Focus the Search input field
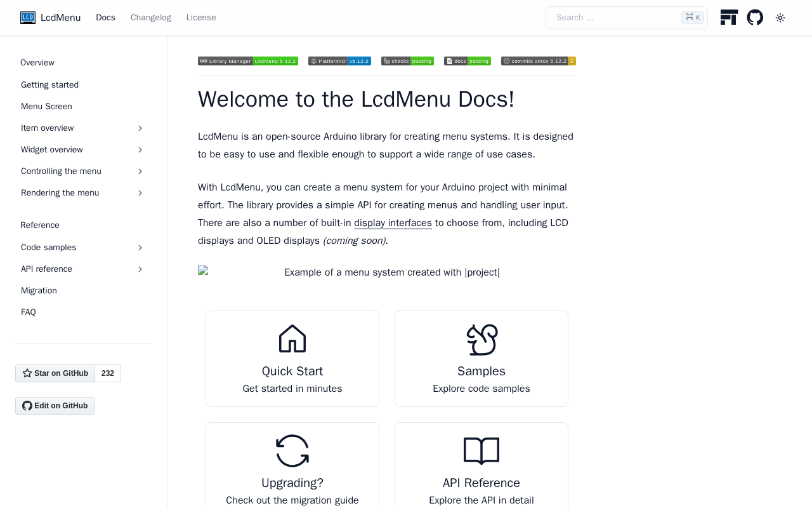 (x=627, y=18)
